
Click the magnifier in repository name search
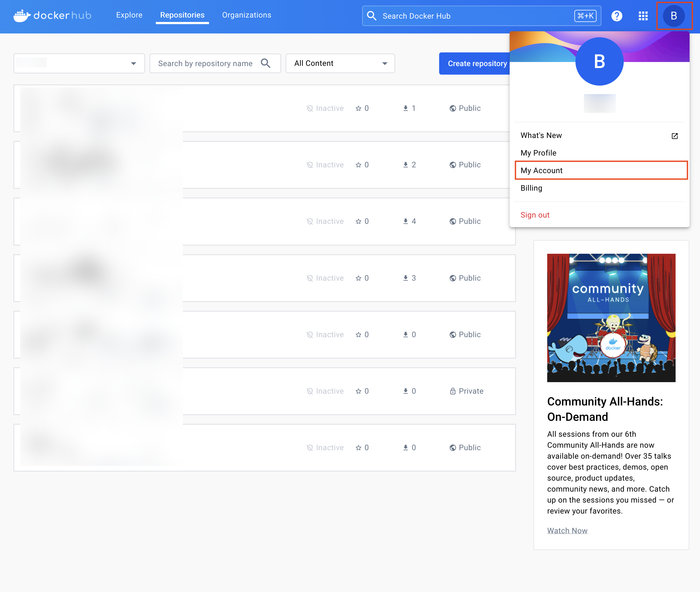[266, 63]
